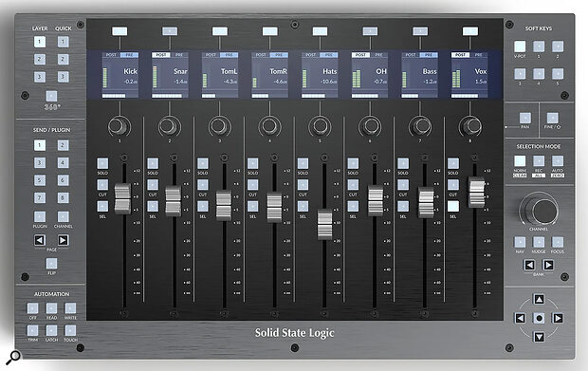This screenshot has height=371, width=588.
Task: Select Send/Plugin slot 1
Action: click(40, 145)
